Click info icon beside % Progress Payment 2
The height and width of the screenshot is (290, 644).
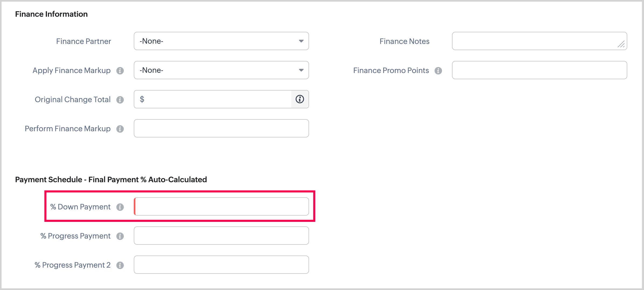tap(120, 265)
